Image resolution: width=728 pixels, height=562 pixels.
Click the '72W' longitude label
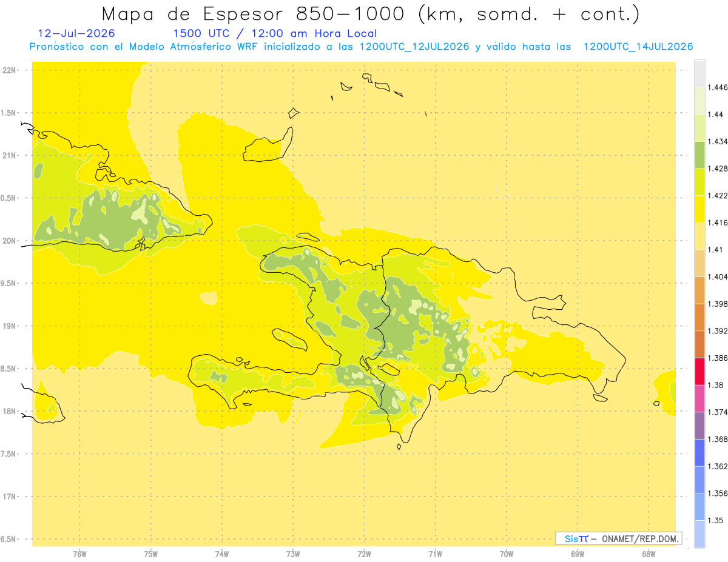click(364, 554)
